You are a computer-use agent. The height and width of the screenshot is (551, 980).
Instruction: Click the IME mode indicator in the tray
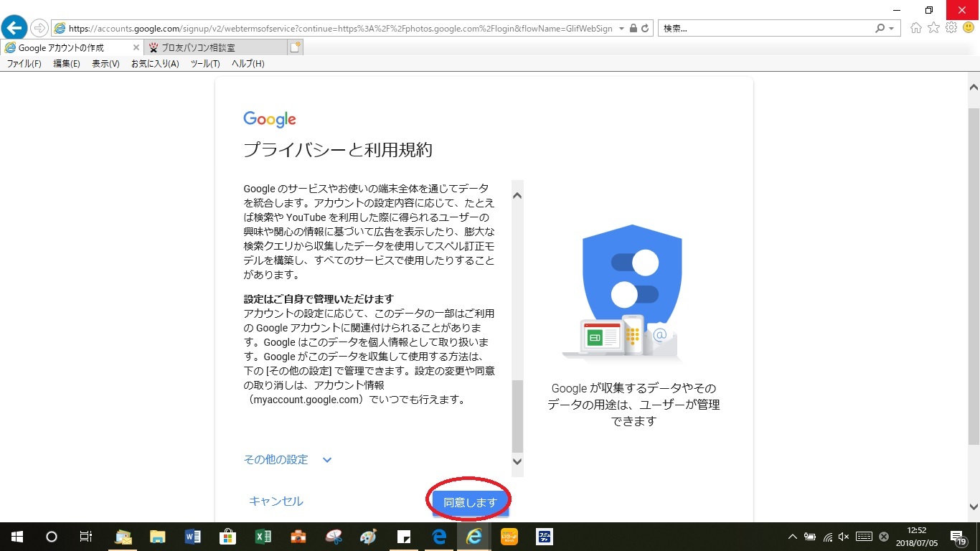[884, 537]
